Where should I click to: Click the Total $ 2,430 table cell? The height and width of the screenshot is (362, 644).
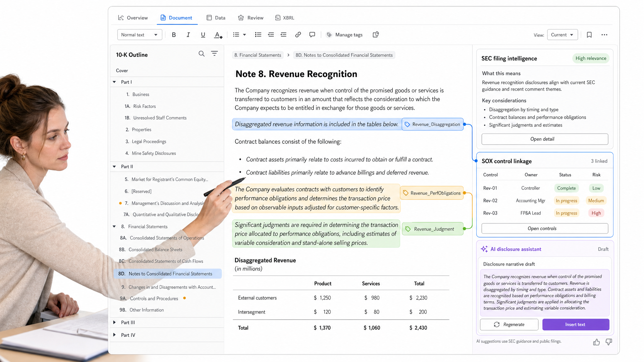pyautogui.click(x=418, y=328)
